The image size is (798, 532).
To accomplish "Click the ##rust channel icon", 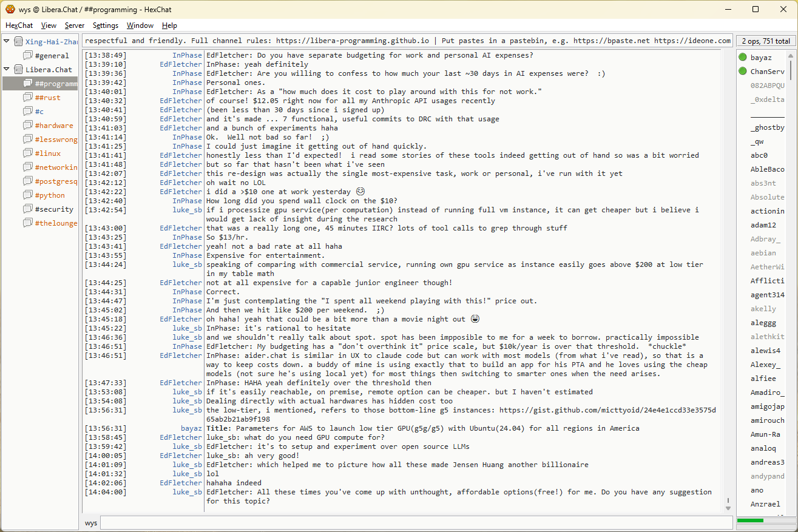I will pyautogui.click(x=27, y=98).
